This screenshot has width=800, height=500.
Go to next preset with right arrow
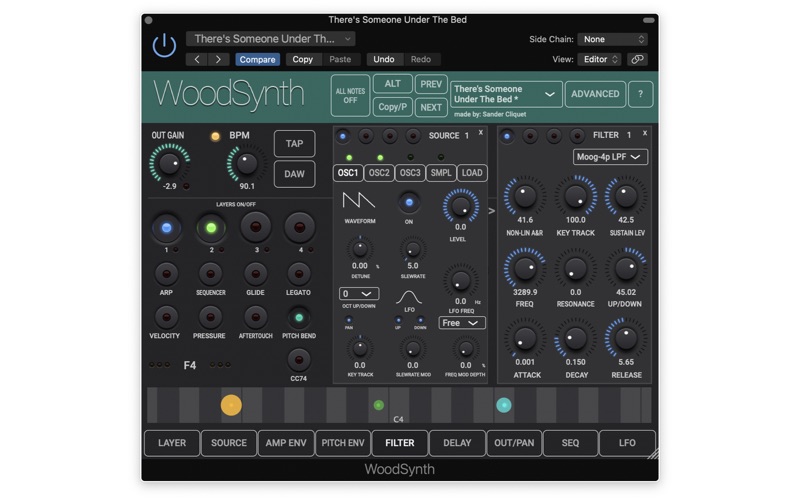click(218, 59)
